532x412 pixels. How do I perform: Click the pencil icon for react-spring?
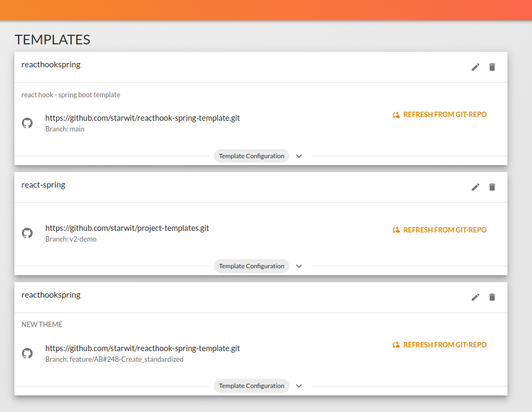pos(475,187)
